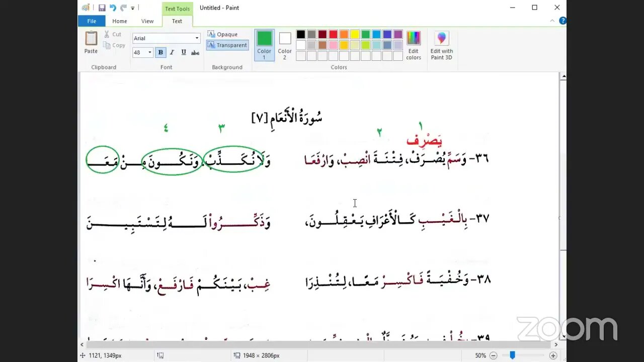Click the Arabic title line with [٧]
The width and height of the screenshot is (644, 362).
(x=287, y=118)
